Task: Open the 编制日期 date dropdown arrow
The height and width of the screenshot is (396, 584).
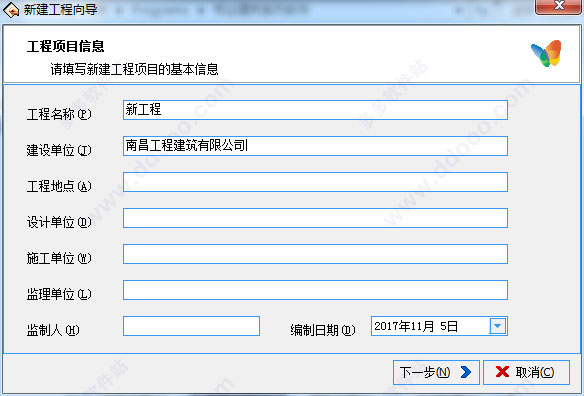Action: (497, 326)
